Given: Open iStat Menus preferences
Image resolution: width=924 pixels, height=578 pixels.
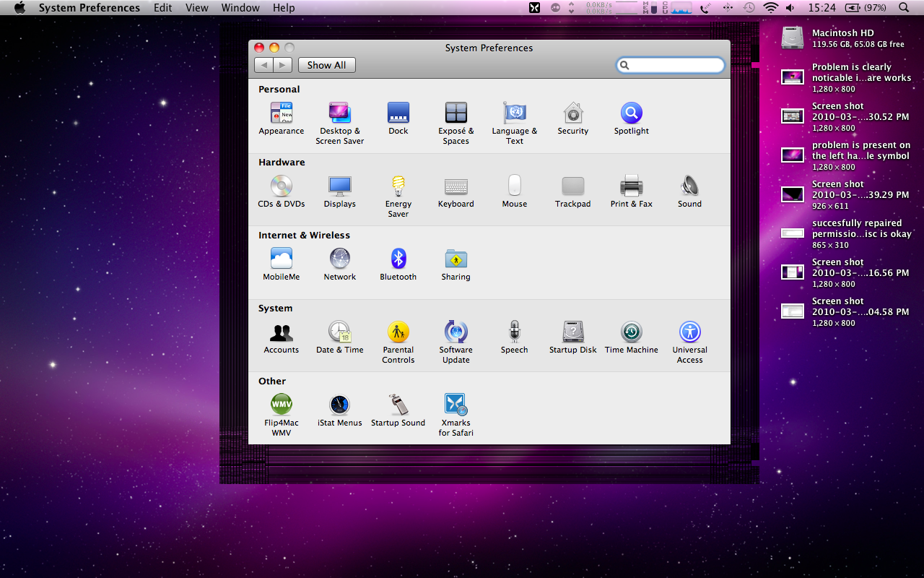Looking at the screenshot, I should pyautogui.click(x=340, y=410).
